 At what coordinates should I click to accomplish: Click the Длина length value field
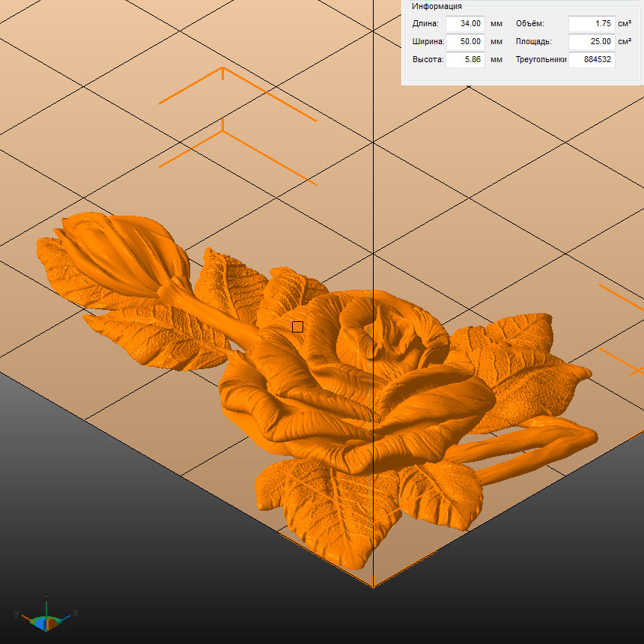tap(465, 24)
